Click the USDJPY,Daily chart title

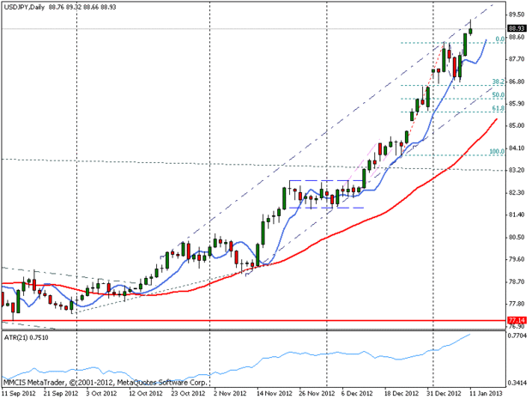(x=24, y=7)
